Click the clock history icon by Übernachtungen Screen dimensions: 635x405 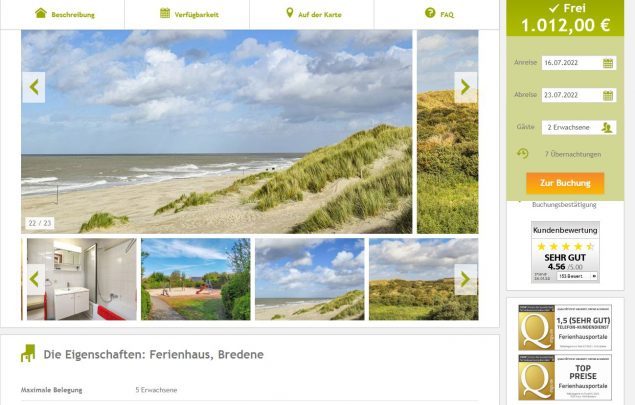(522, 153)
